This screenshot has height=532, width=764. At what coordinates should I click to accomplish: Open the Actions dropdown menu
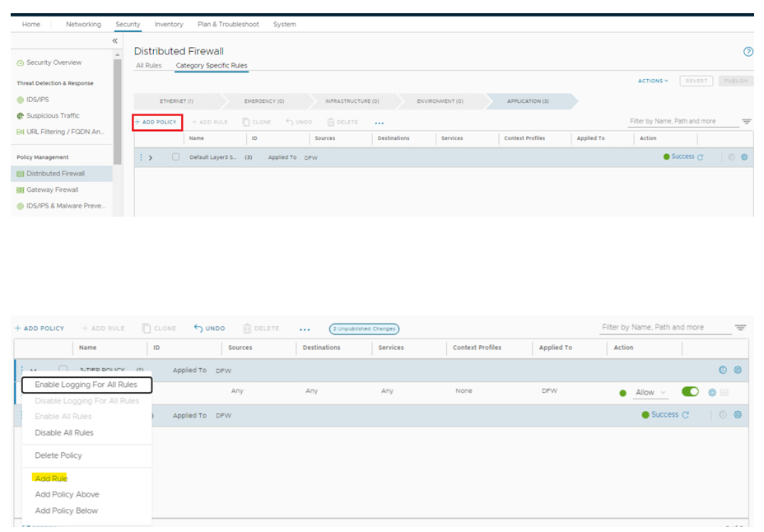[x=653, y=81]
